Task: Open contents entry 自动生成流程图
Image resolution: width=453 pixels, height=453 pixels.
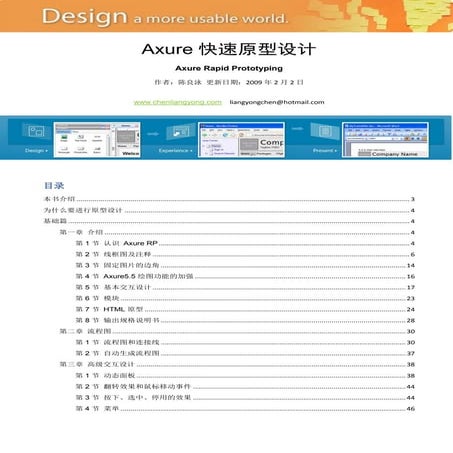Action: pyautogui.click(x=245, y=353)
